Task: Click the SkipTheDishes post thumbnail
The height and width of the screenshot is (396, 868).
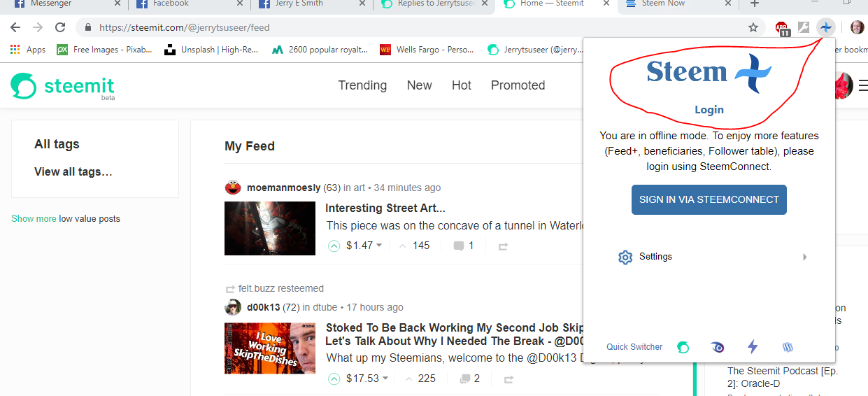Action: coord(270,348)
